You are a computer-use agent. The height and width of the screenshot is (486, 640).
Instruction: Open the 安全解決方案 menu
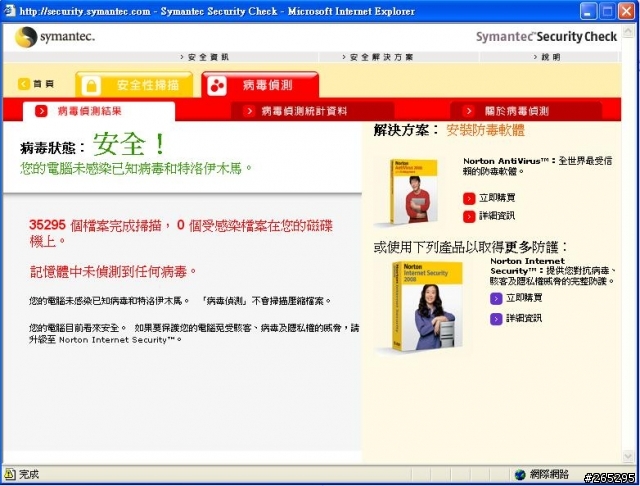(378, 57)
